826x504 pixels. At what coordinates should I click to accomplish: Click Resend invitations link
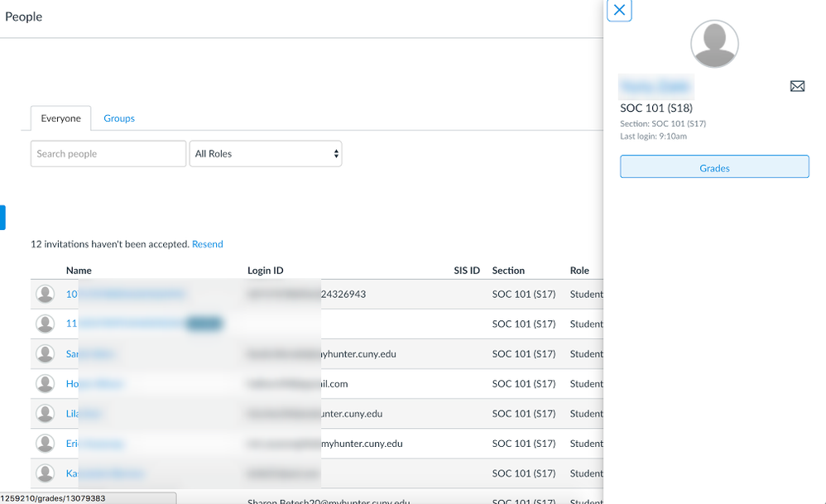207,244
